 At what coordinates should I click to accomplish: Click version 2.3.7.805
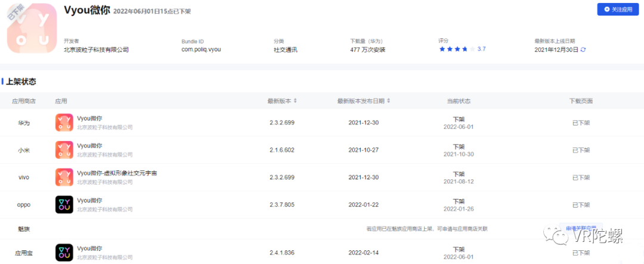click(281, 205)
